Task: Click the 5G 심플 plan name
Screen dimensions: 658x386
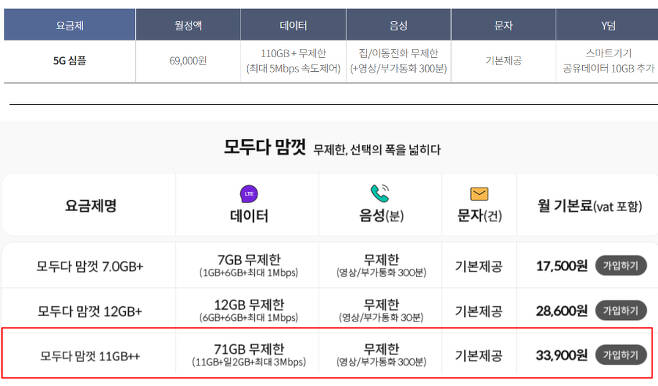Action: coord(70,61)
